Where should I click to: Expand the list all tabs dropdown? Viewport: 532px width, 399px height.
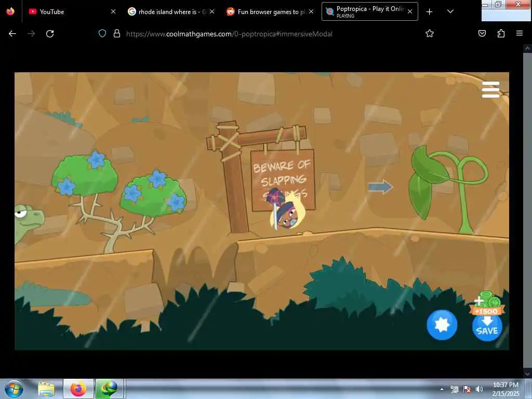[450, 11]
